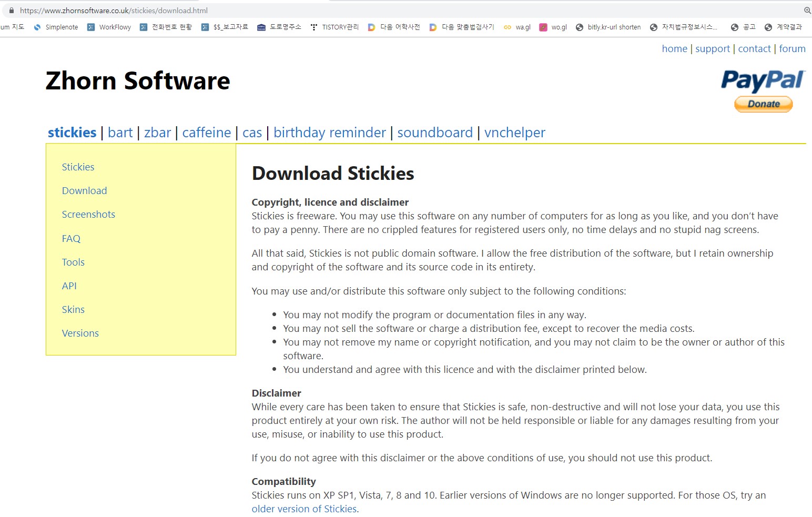The image size is (812, 517).
Task: Open the contact link
Action: tap(754, 49)
